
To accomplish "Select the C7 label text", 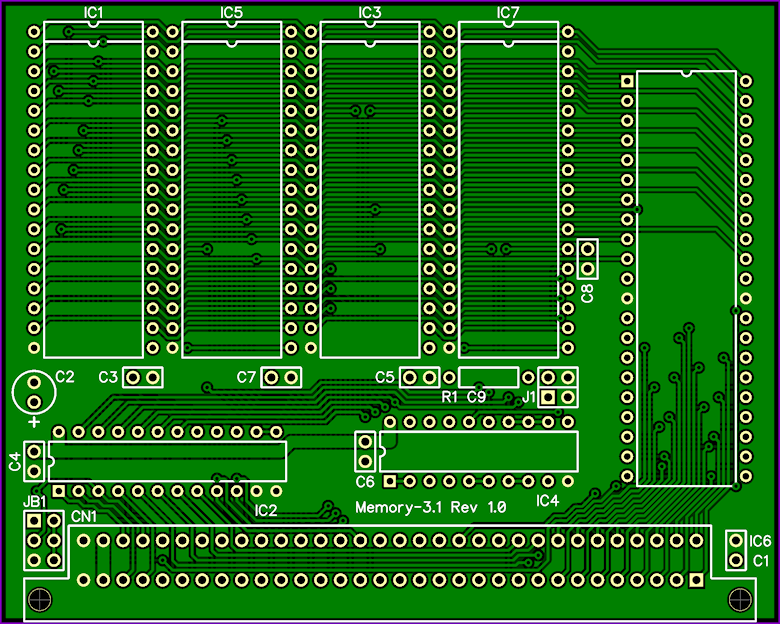I will coord(246,378).
